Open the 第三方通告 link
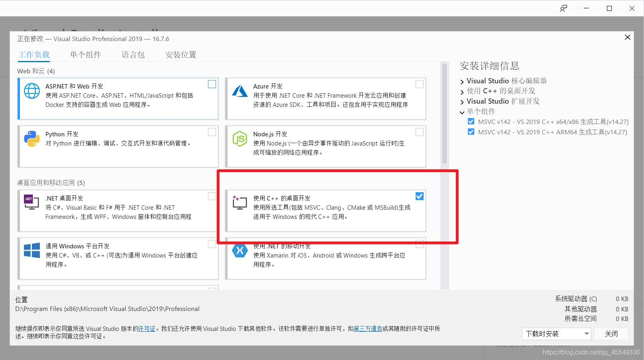Image resolution: width=644 pixels, height=360 pixels. tap(368, 329)
